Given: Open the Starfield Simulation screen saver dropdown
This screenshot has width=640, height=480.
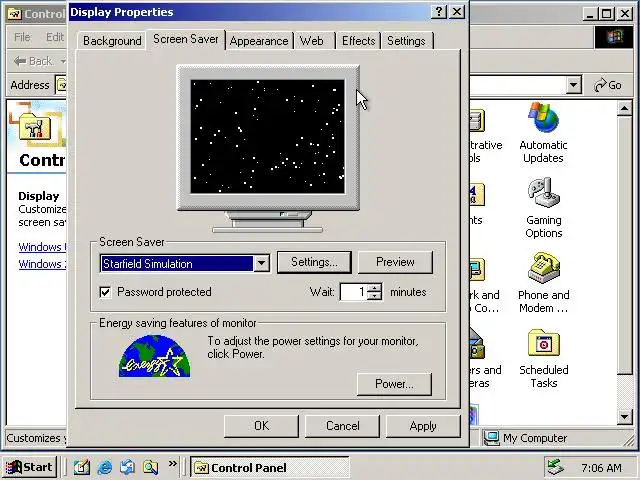Looking at the screenshot, I should [x=262, y=264].
